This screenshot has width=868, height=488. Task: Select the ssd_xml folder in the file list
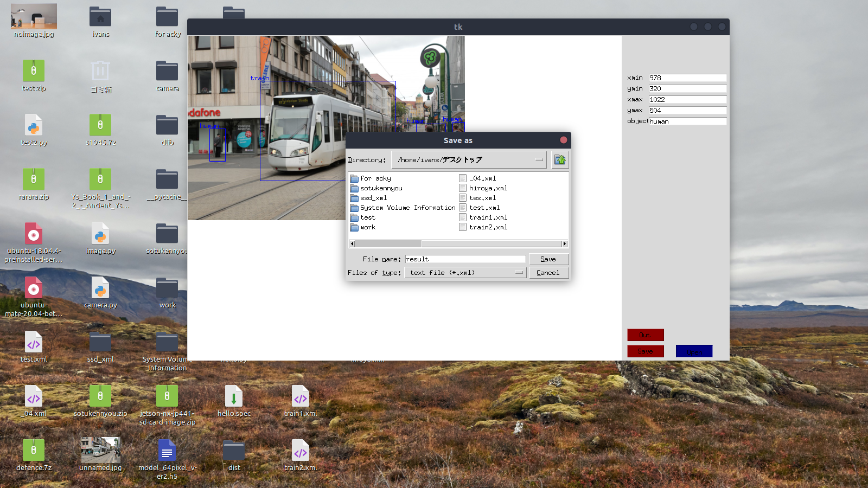click(374, 198)
